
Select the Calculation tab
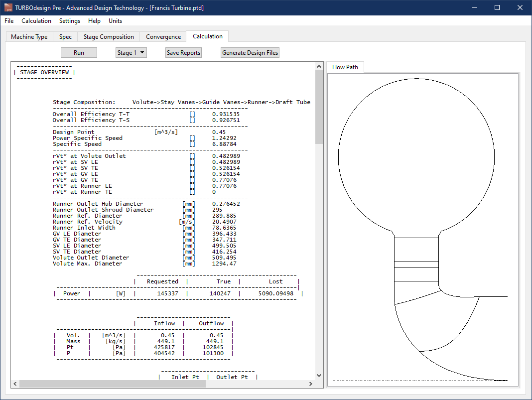tap(207, 36)
